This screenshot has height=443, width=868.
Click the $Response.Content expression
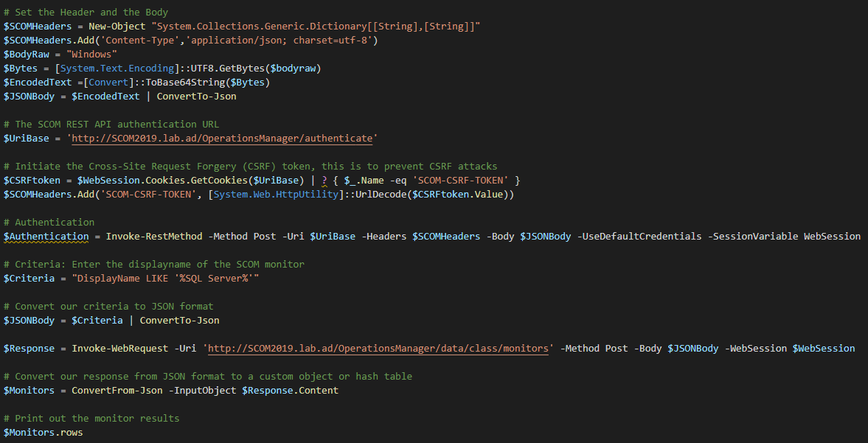(291, 391)
